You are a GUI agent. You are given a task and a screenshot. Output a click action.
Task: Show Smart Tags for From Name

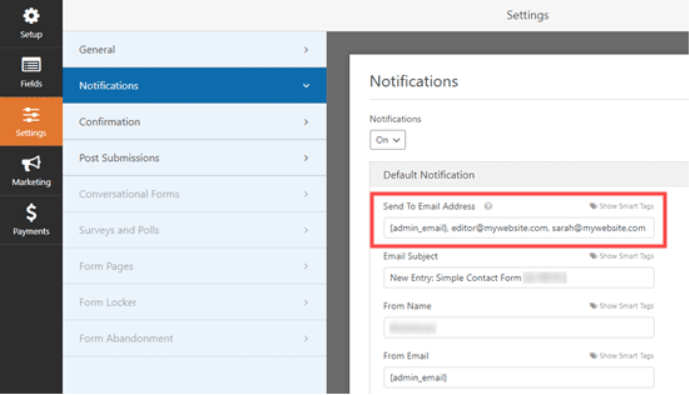coord(621,306)
